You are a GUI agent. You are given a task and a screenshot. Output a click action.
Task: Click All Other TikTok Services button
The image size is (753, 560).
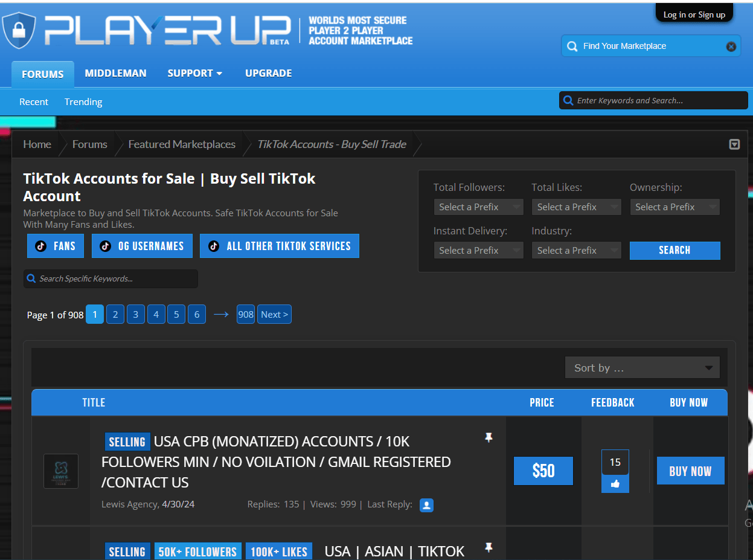(280, 246)
